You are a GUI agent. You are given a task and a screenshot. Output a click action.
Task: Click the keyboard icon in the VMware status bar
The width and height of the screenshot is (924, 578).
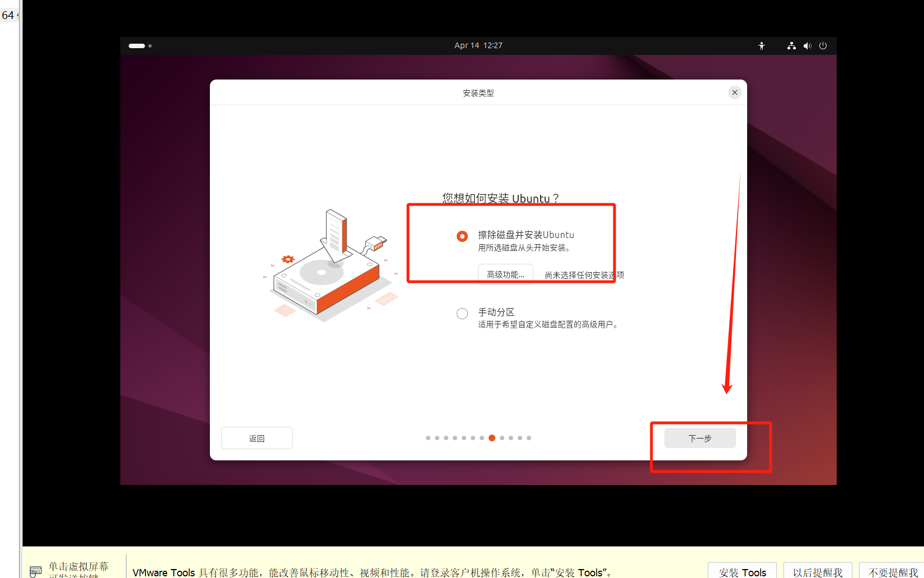tap(36, 571)
